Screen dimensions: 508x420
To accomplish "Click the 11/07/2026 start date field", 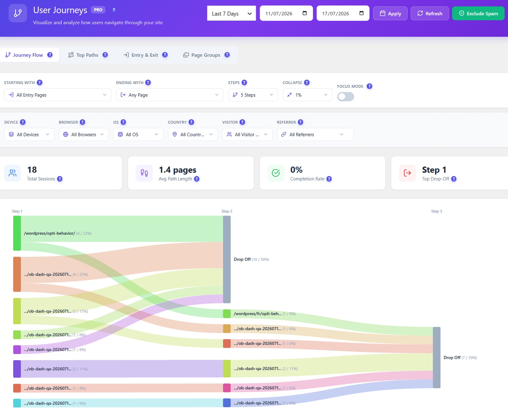I will coord(286,13).
